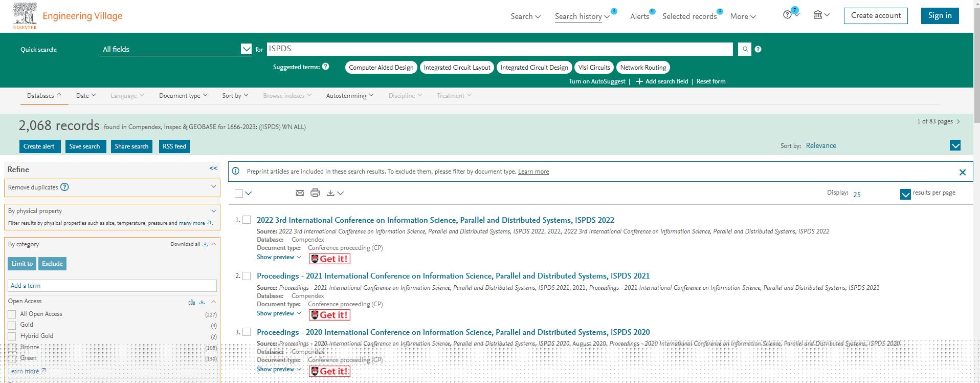Image resolution: width=980 pixels, height=383 pixels.
Task: Click Create alert button
Action: [x=39, y=146]
